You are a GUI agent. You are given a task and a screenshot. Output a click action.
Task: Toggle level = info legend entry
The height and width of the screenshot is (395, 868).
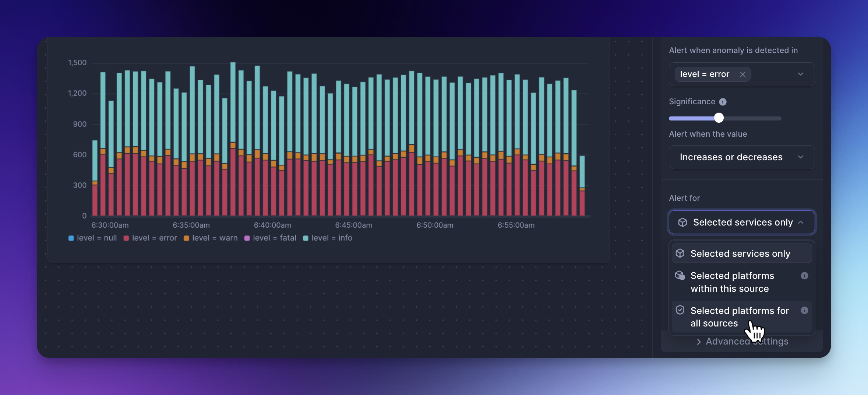tap(328, 238)
